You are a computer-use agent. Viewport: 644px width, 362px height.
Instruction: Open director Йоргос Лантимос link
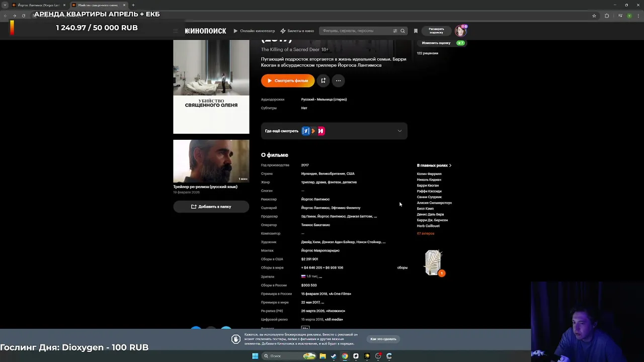[x=315, y=199]
